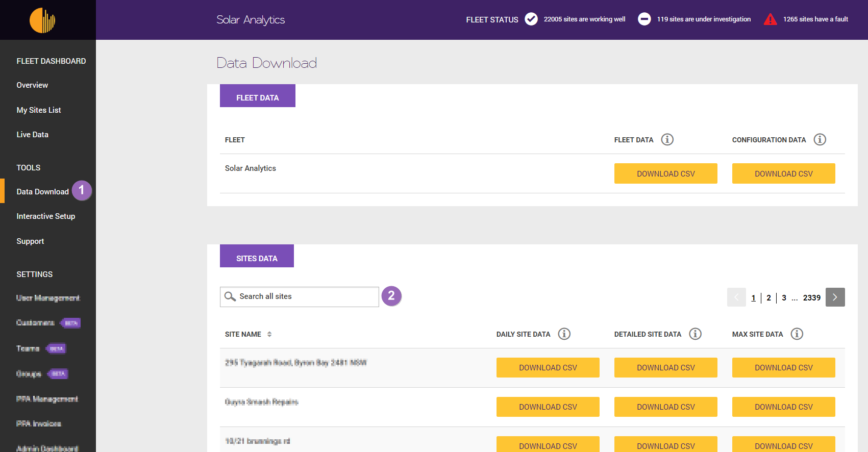Click the under investigation minus icon
The image size is (868, 452).
coord(644,19)
